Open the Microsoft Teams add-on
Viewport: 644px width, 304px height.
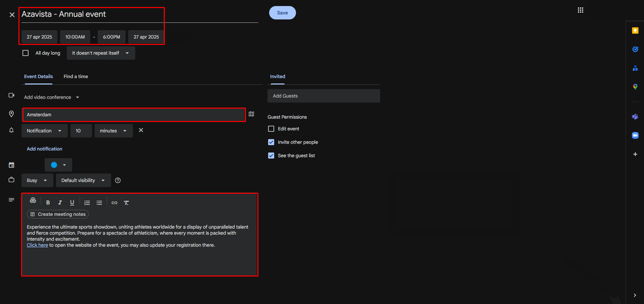coord(635,117)
